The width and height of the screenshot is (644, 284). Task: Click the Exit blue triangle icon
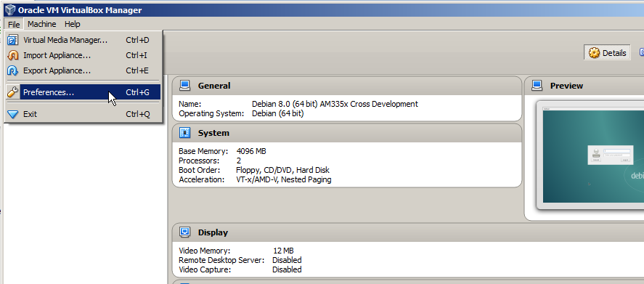(13, 114)
